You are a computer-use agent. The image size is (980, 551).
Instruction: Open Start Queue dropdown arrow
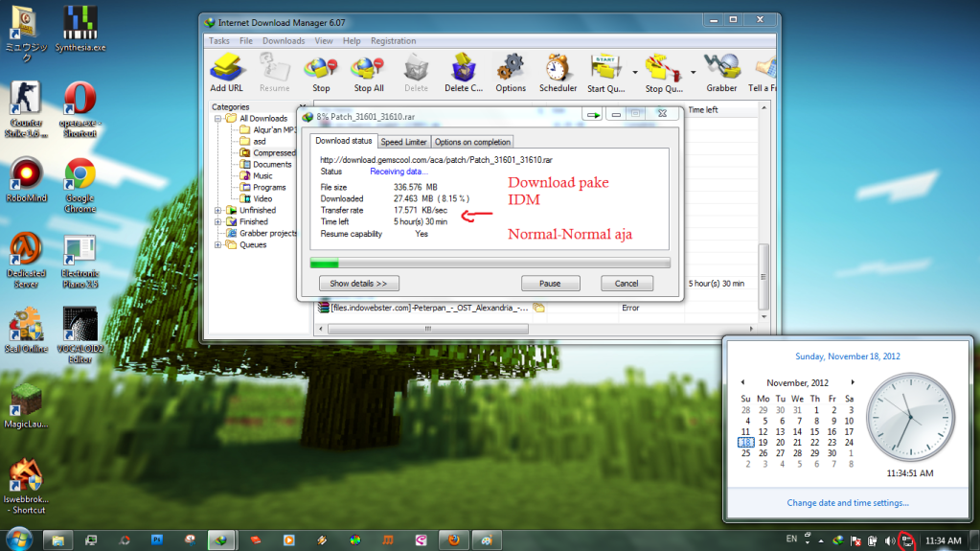[635, 73]
